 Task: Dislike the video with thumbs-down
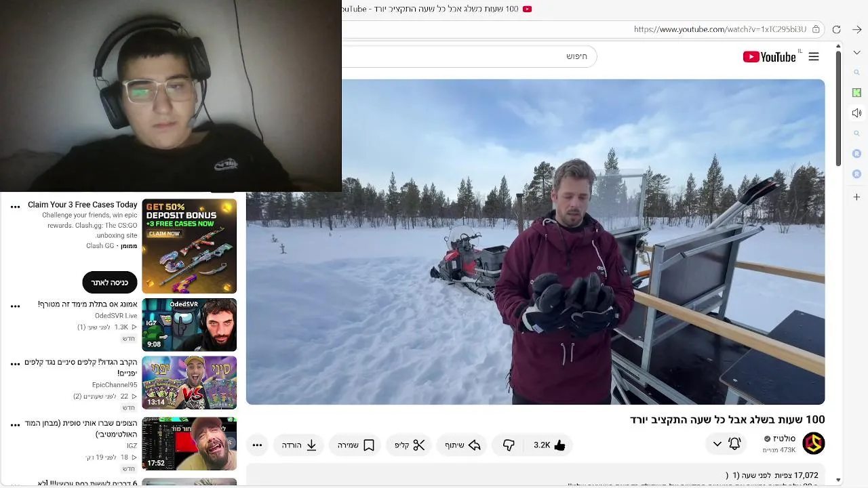[x=509, y=445]
